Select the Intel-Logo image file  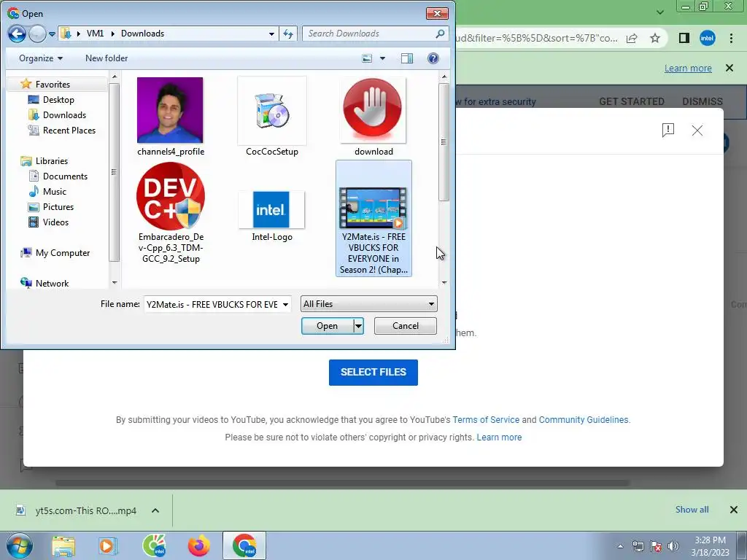point(272,217)
